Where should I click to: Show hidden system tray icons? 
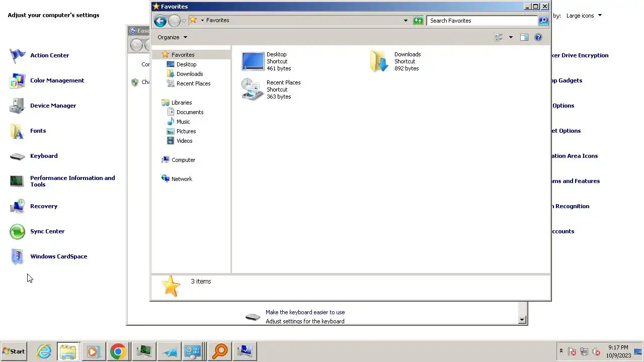[x=561, y=351]
